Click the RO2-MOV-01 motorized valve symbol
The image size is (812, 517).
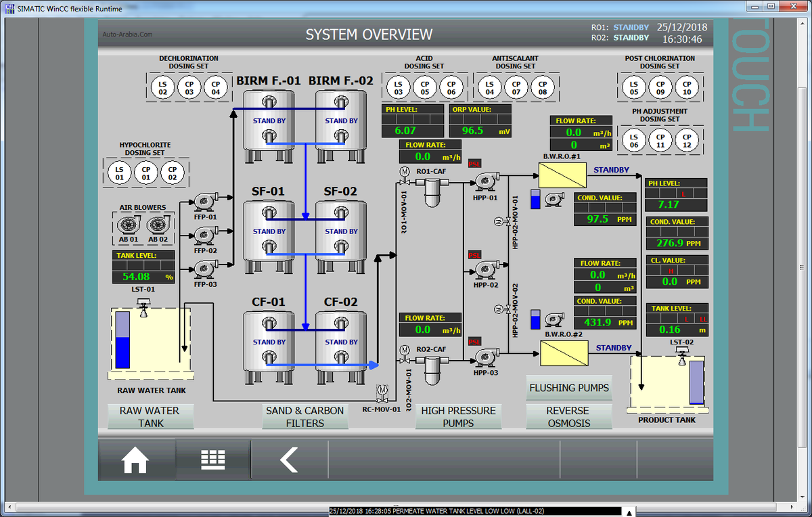(x=404, y=354)
